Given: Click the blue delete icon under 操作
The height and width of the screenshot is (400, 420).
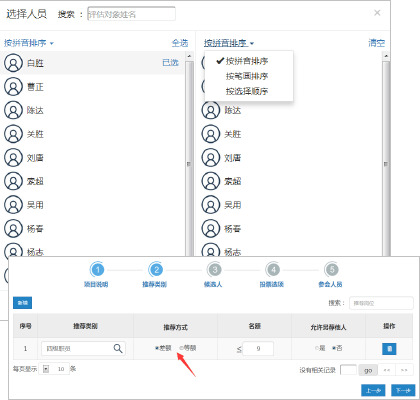Looking at the screenshot, I should tap(389, 349).
